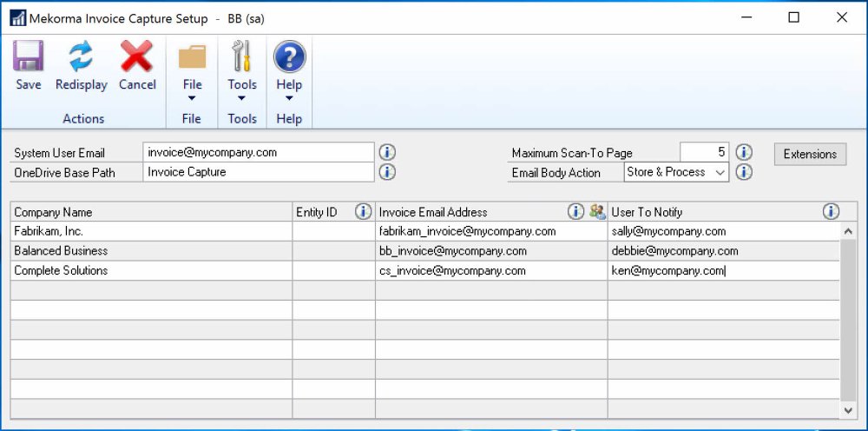Show info for Invoice Email Address column
This screenshot has height=431, width=868.
click(x=575, y=212)
